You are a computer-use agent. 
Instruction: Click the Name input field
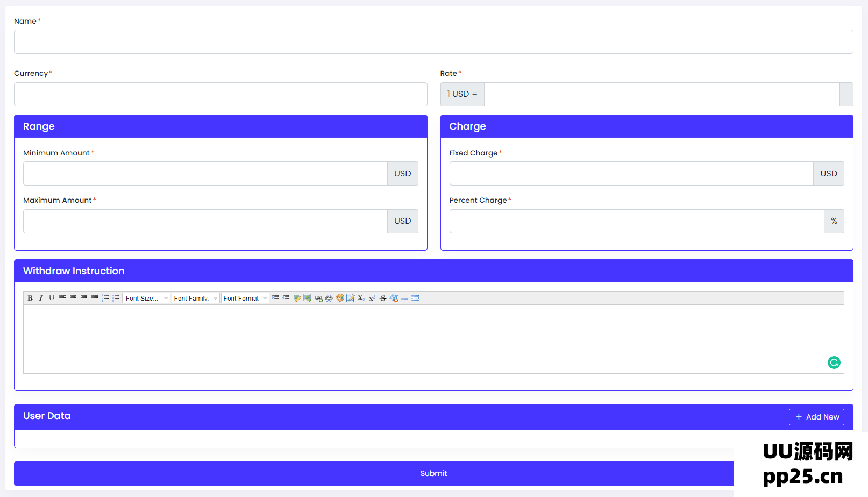coord(433,42)
